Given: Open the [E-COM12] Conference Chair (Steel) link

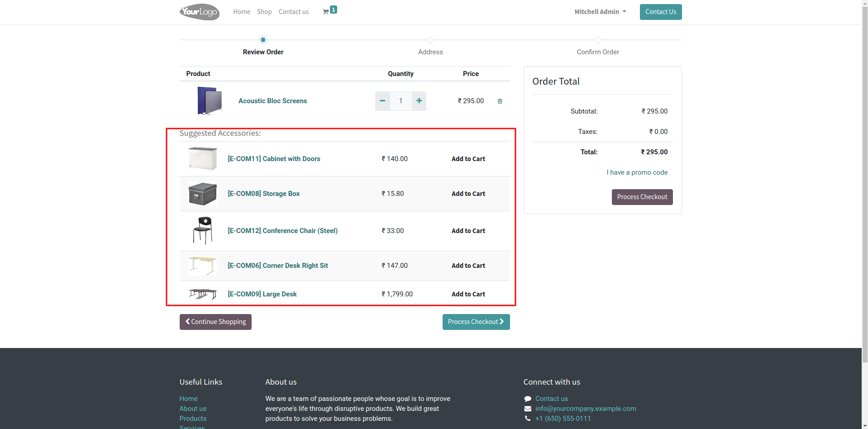Looking at the screenshot, I should pyautogui.click(x=282, y=231).
